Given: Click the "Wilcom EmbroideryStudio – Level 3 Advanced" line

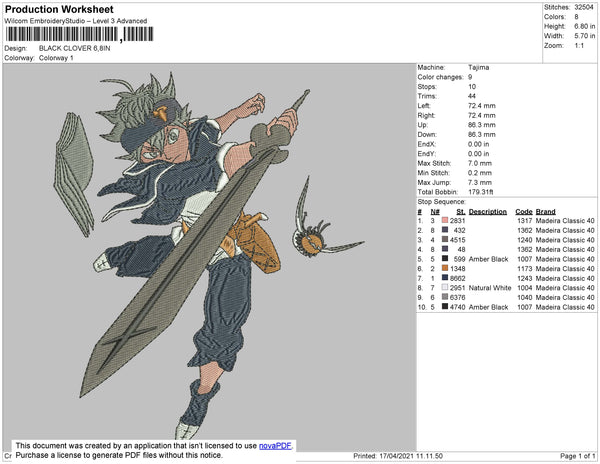Looking at the screenshot, I should click(76, 21).
